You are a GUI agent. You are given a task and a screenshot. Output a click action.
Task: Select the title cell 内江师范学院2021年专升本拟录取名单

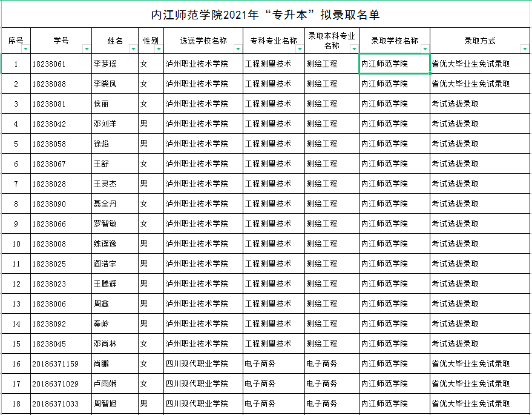tap(266, 15)
